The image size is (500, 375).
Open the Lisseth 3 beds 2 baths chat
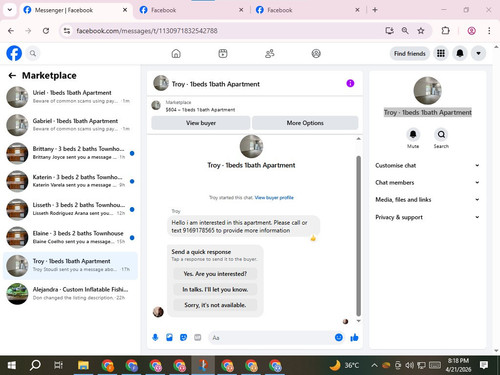tap(70, 209)
